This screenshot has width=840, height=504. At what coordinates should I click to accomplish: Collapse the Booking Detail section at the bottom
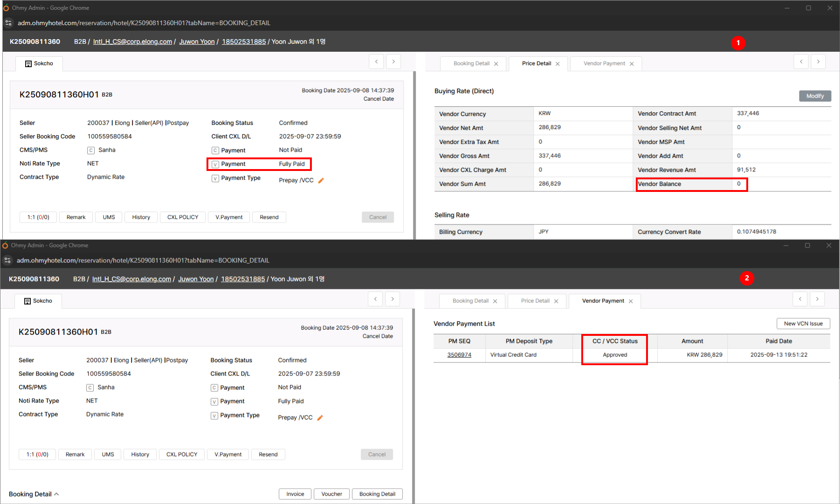pyautogui.click(x=56, y=494)
